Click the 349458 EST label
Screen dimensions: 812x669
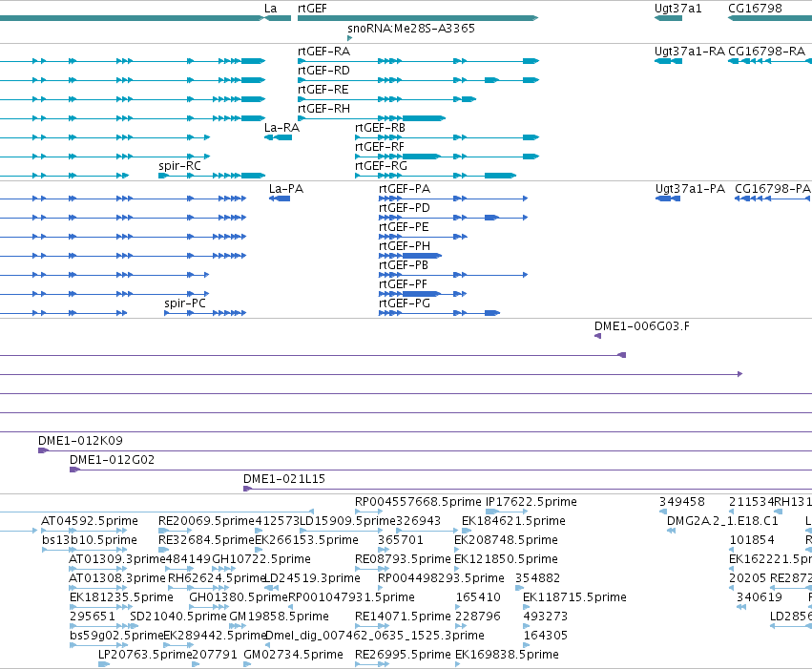(681, 502)
